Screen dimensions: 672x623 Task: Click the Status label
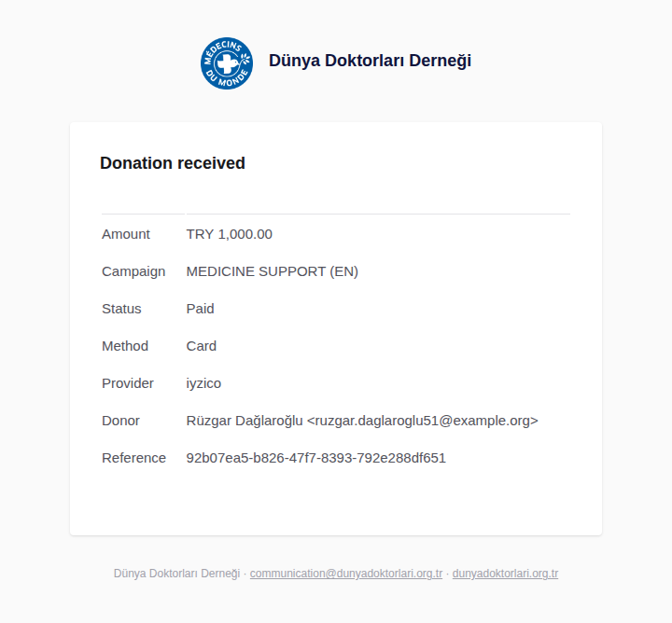121,309
